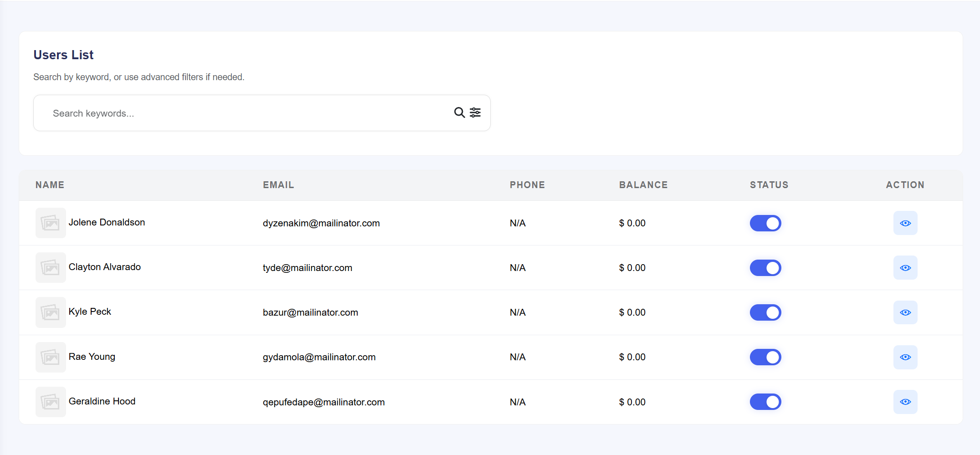Click the search magnifier icon

(459, 112)
